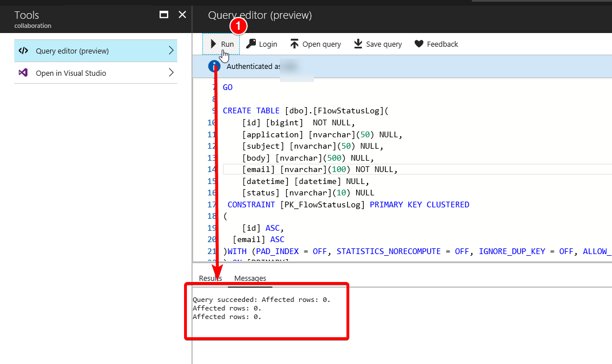Click the download arrow Save query icon
612x364 pixels.
point(357,44)
